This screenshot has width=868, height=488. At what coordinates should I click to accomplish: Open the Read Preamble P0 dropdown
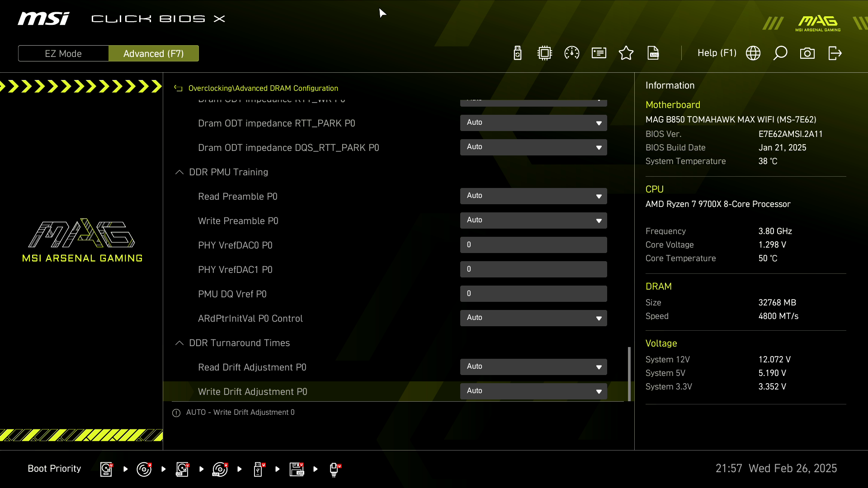point(533,196)
